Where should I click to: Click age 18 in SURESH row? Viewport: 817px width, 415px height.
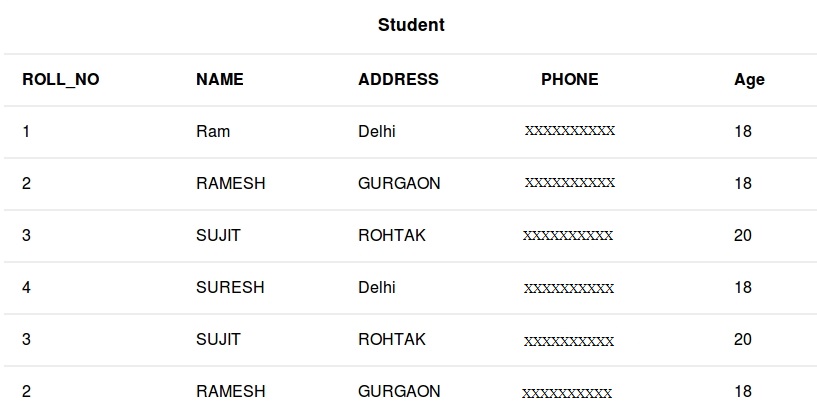(x=742, y=288)
